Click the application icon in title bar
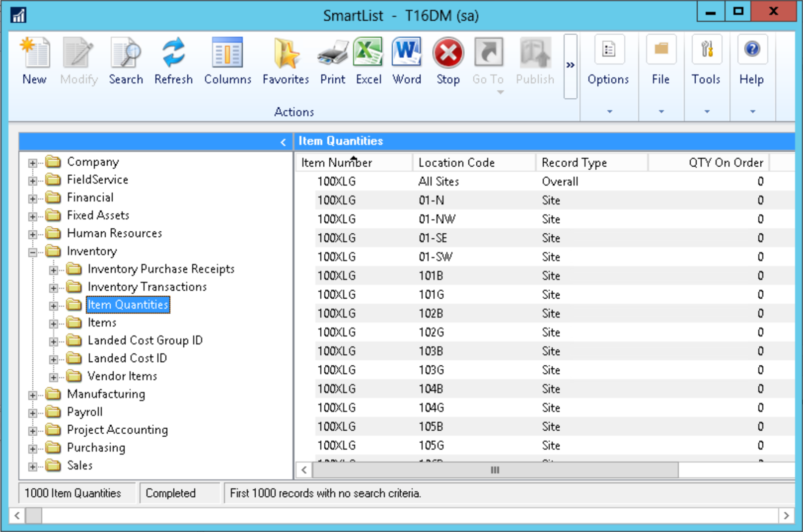 18,15
